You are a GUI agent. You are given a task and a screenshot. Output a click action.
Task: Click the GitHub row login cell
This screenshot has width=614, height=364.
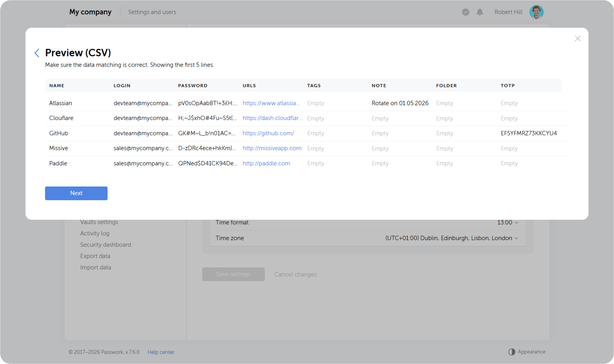(143, 133)
